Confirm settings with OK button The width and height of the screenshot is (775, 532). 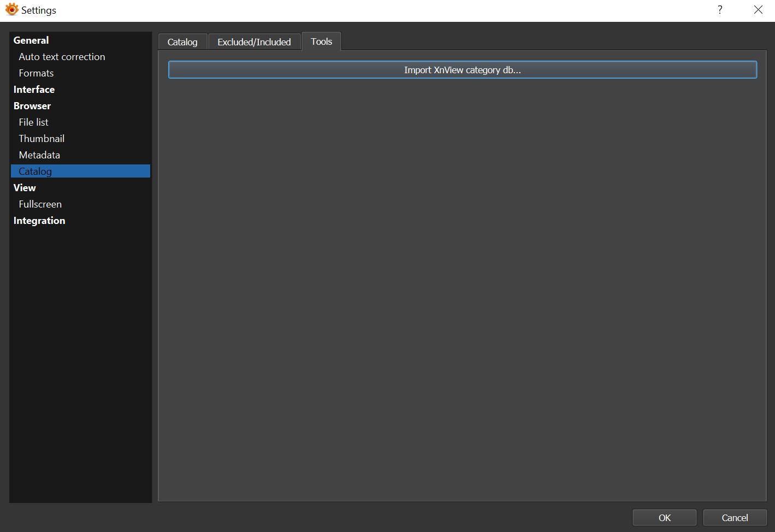(665, 518)
